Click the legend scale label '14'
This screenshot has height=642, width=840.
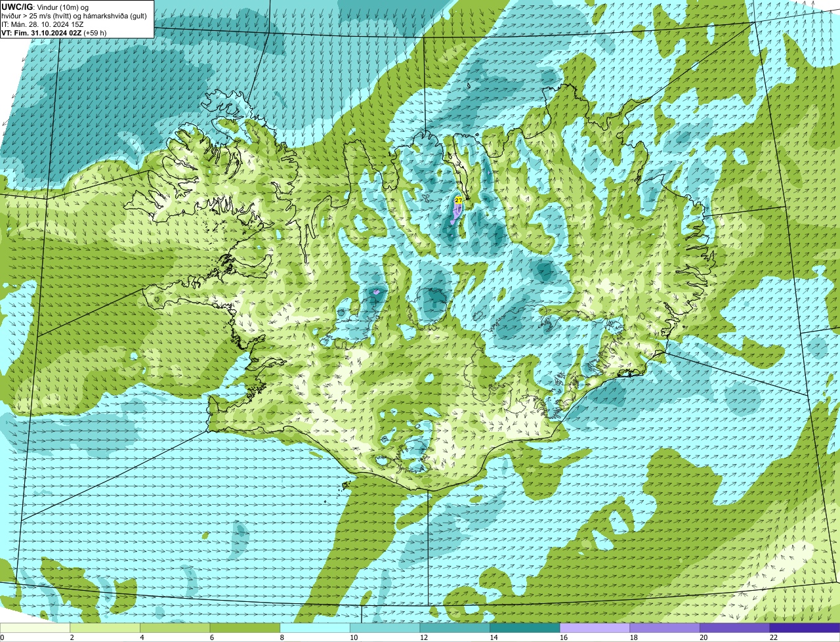point(494,637)
